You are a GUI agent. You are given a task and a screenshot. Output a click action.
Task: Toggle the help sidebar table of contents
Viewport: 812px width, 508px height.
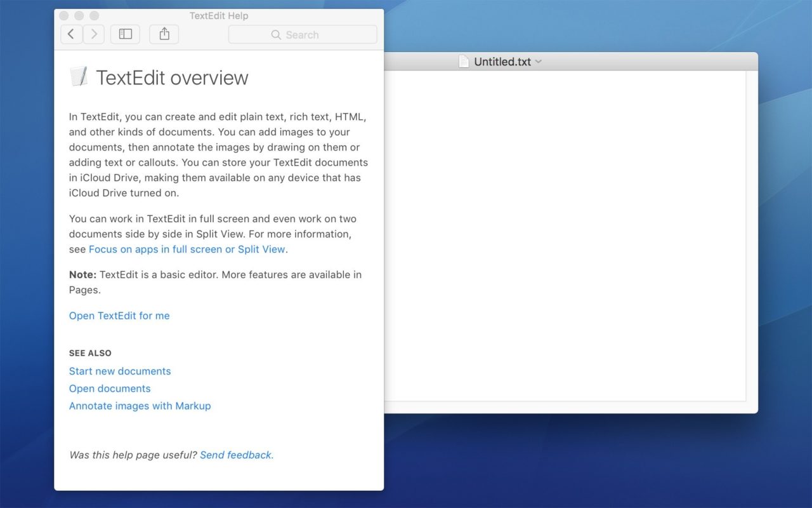point(125,34)
